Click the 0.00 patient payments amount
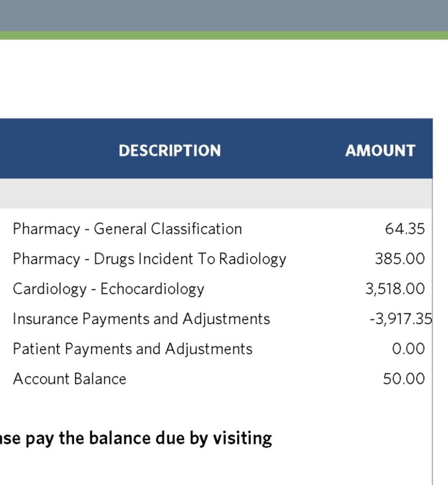The width and height of the screenshot is (448, 485). pos(408,349)
